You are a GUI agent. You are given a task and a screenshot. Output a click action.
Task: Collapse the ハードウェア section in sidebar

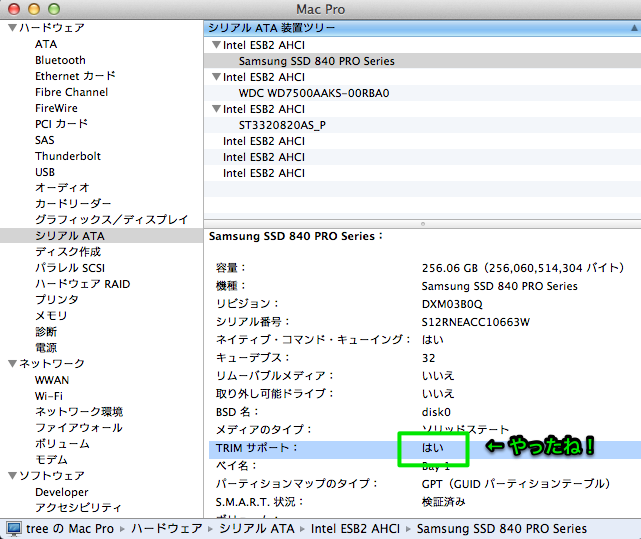pyautogui.click(x=13, y=27)
